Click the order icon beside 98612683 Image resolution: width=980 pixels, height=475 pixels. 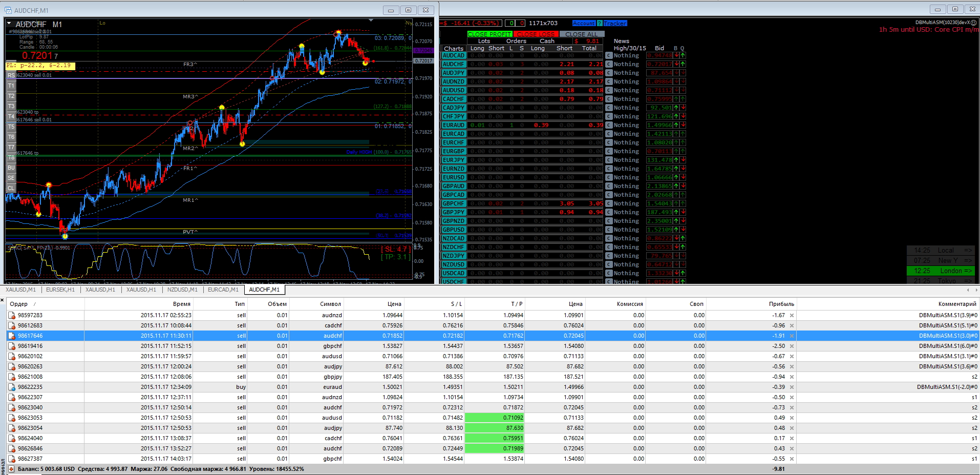[12, 326]
